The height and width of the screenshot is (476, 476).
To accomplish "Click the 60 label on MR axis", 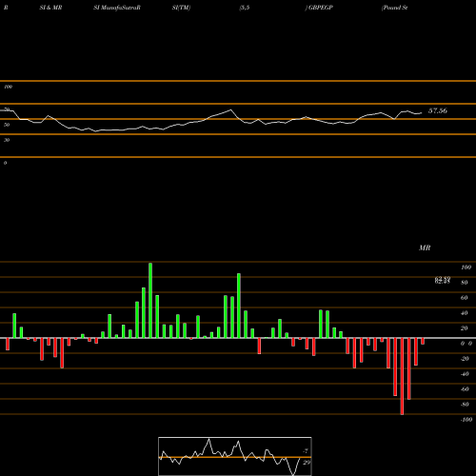I will tap(465, 298).
